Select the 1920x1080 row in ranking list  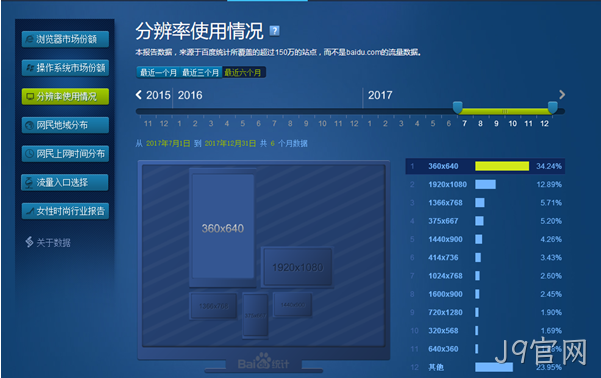click(x=485, y=184)
